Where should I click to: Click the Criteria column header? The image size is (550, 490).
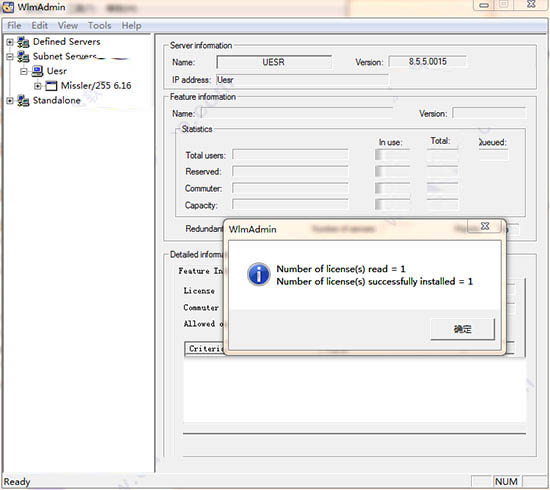click(x=204, y=349)
